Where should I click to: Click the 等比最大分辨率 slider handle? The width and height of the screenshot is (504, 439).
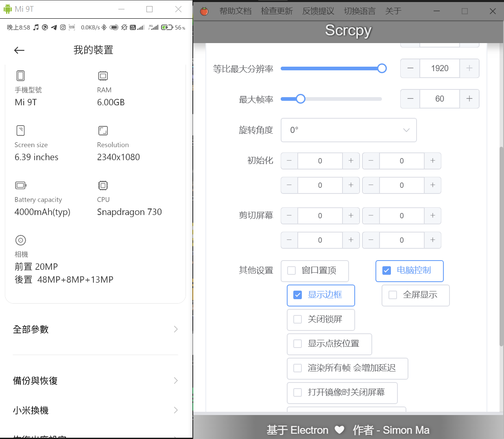tap(382, 68)
